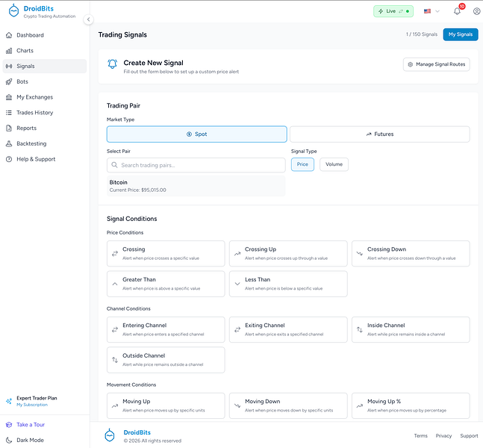
Task: Start Take a Tour
Action: click(31, 425)
